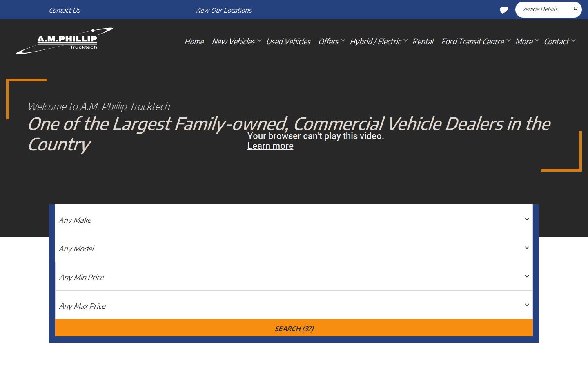Expand the Ford Transit Centre chevron

508,40
